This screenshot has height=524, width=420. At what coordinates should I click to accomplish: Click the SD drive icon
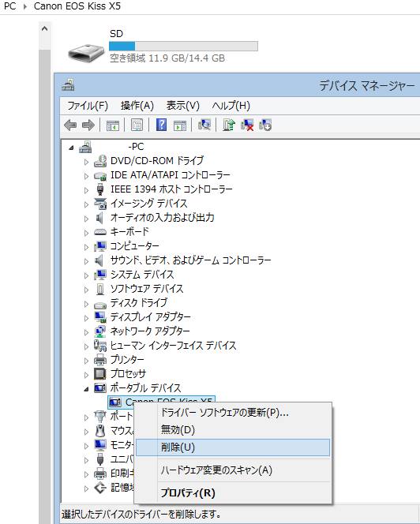coord(86,53)
